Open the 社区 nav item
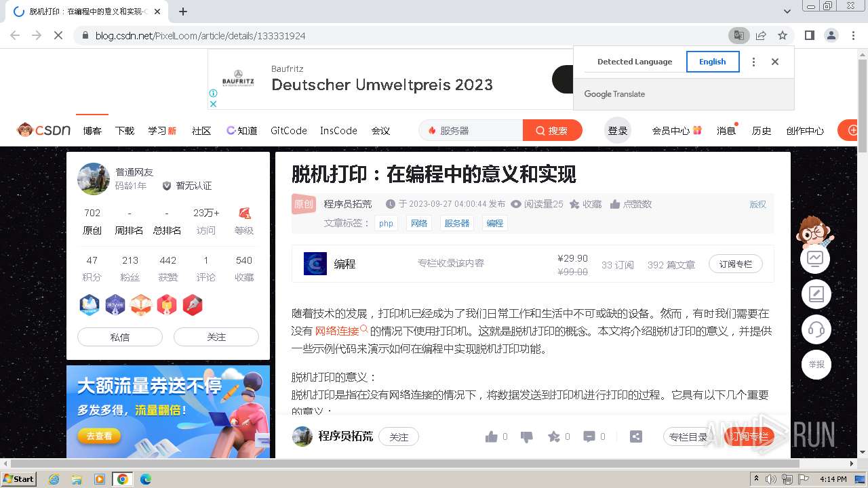 201,131
